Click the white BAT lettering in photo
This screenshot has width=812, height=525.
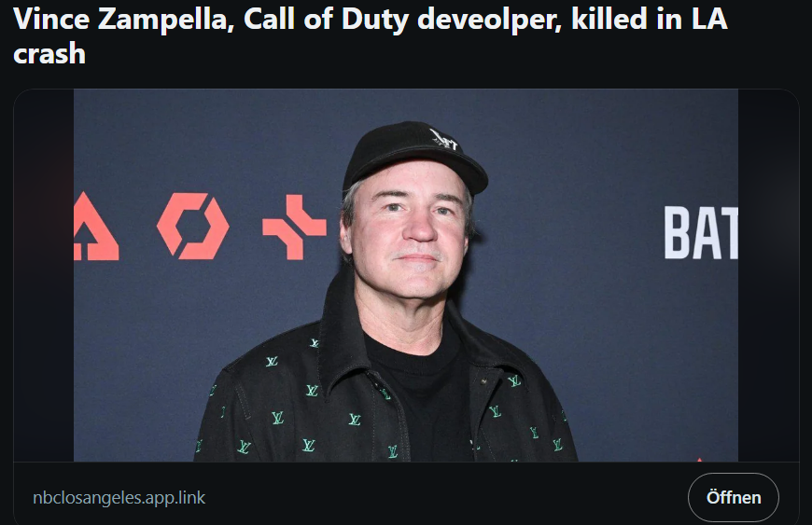coord(701,233)
